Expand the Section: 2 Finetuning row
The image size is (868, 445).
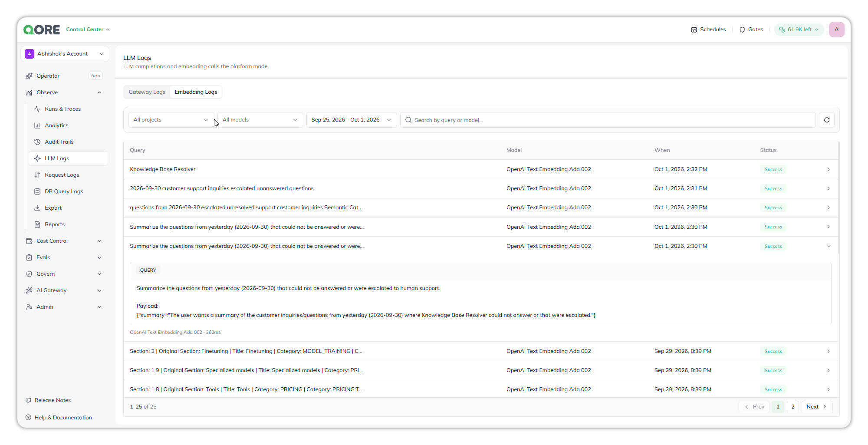pyautogui.click(x=481, y=351)
